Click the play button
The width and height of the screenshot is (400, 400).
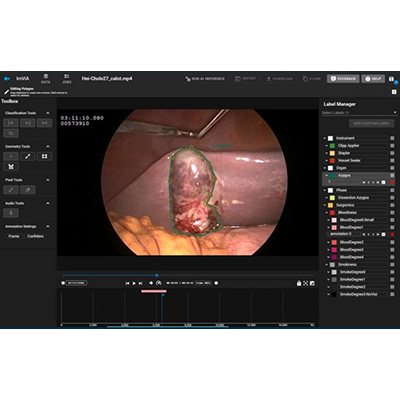[x=134, y=283]
